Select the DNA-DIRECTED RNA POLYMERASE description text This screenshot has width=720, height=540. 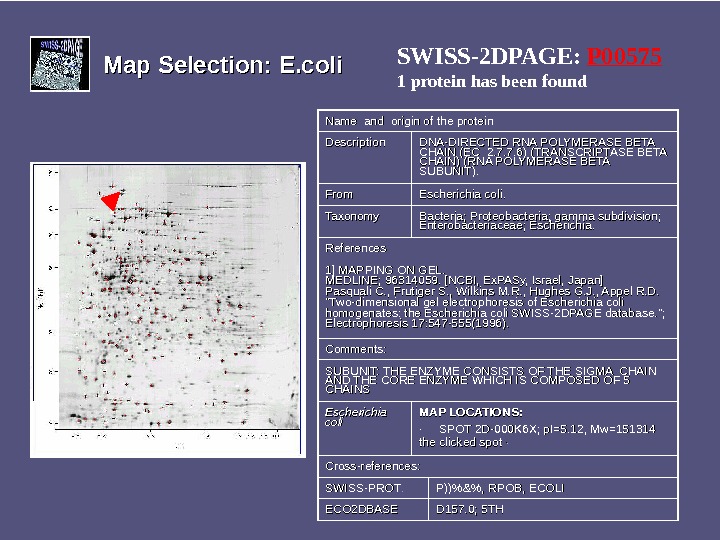tap(543, 157)
